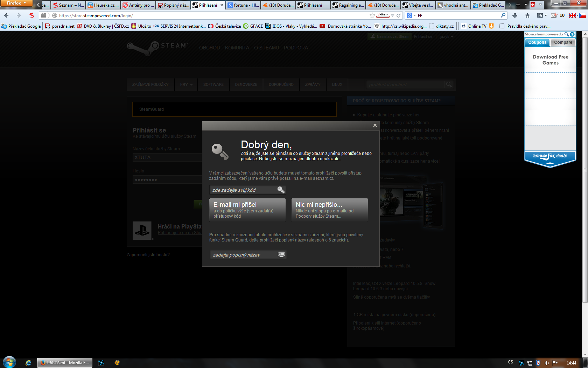Click the search magnifier in Firefox search box
This screenshot has width=588, height=368.
503,15
